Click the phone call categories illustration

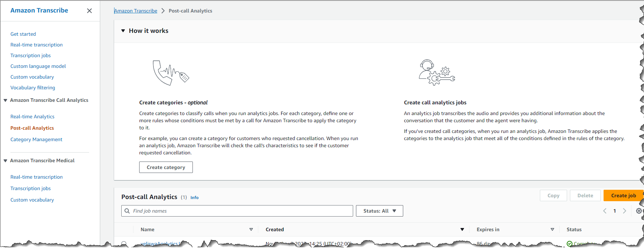tap(171, 73)
